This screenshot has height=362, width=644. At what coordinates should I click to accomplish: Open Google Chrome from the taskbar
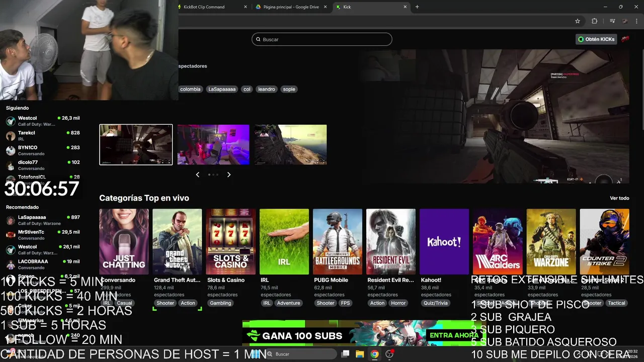(x=375, y=354)
